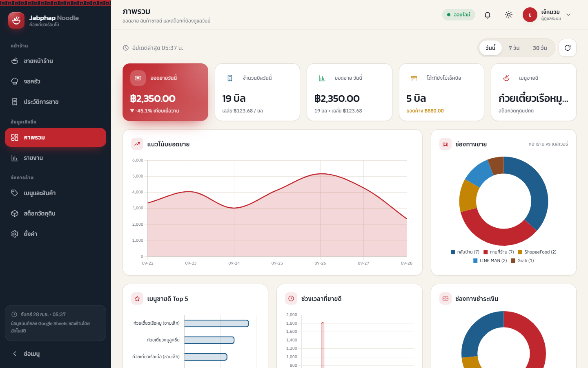Click the ช่องทางชำระเงิน payment icon
This screenshot has width=588, height=368.
[445, 298]
